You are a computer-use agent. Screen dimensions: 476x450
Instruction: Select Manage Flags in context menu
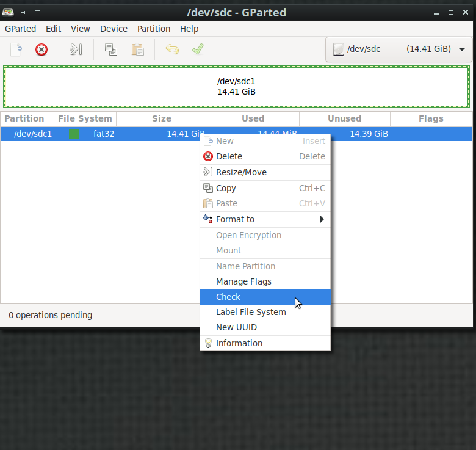(x=265, y=281)
